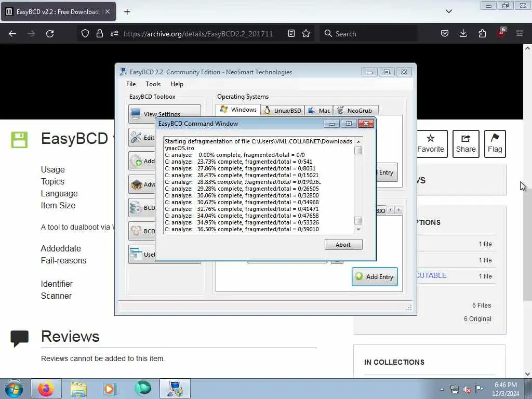
Task: Click the View Settings monitor icon
Action: point(136,114)
